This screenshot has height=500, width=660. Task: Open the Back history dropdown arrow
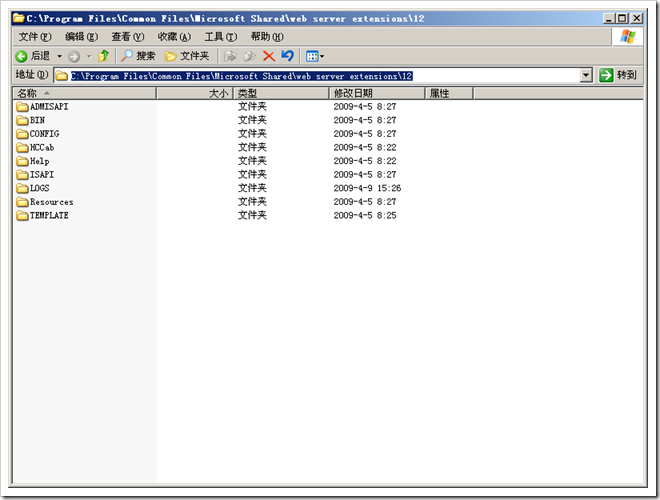point(59,56)
